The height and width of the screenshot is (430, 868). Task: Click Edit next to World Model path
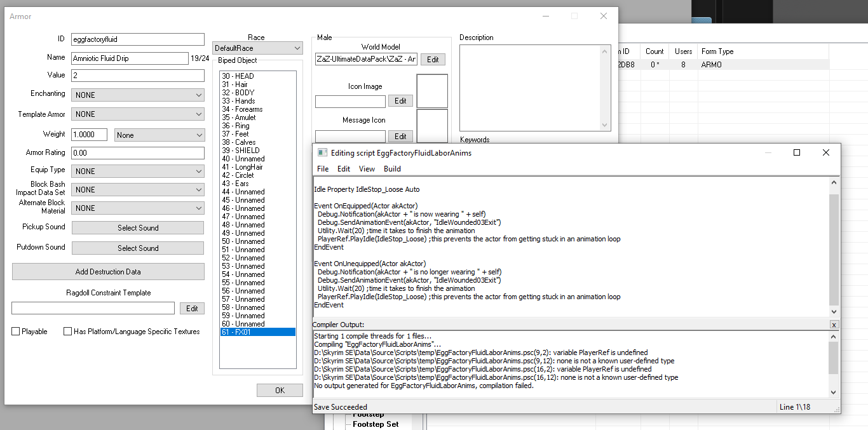click(433, 59)
